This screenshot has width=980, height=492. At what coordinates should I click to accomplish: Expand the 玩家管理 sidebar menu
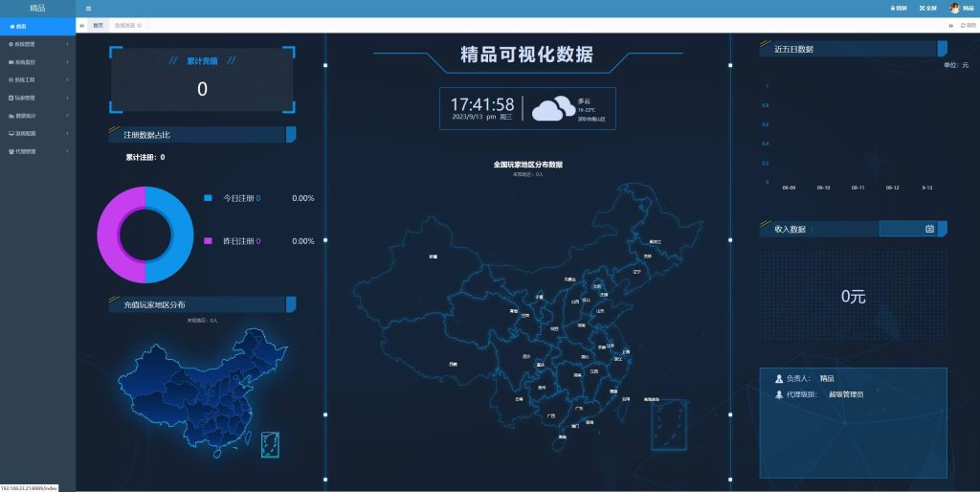(x=37, y=99)
